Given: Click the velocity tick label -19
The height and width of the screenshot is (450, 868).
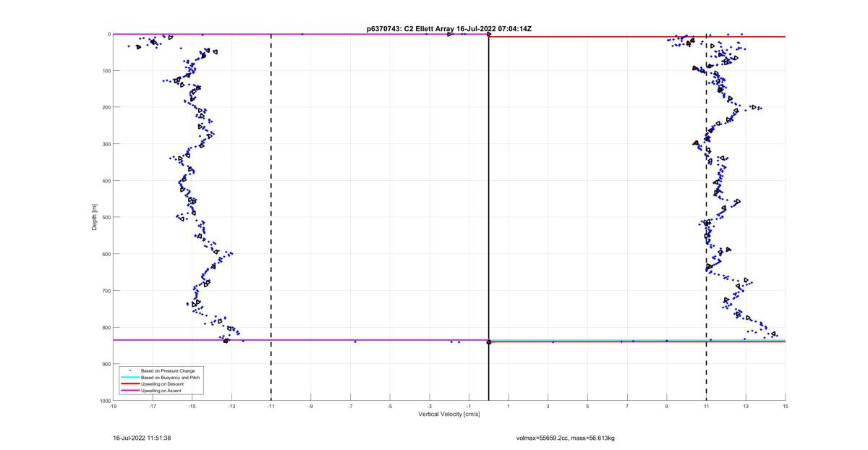Looking at the screenshot, I should [113, 407].
